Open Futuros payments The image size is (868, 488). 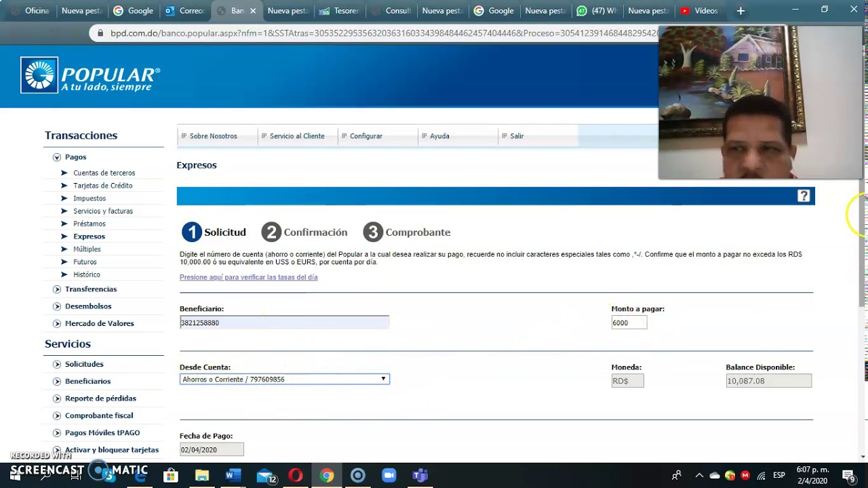click(x=85, y=262)
